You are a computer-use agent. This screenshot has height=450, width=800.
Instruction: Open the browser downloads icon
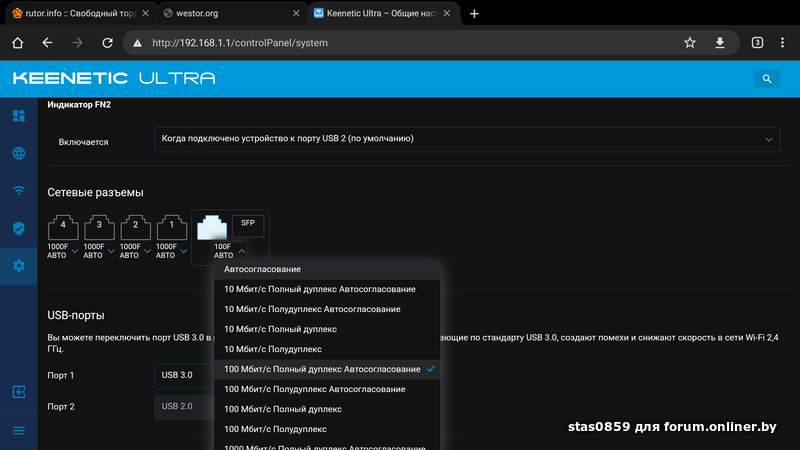(x=719, y=43)
